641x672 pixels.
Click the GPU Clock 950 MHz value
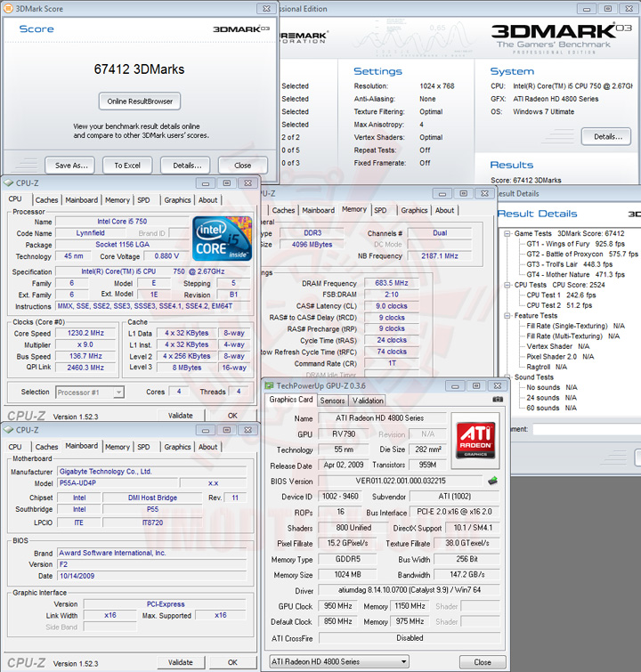(338, 606)
